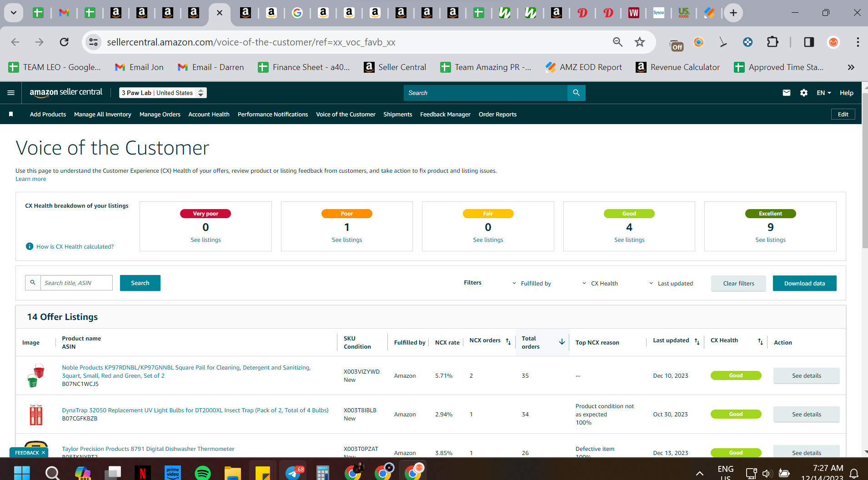The image size is (868, 480).
Task: Open the Learn more link
Action: point(31,179)
